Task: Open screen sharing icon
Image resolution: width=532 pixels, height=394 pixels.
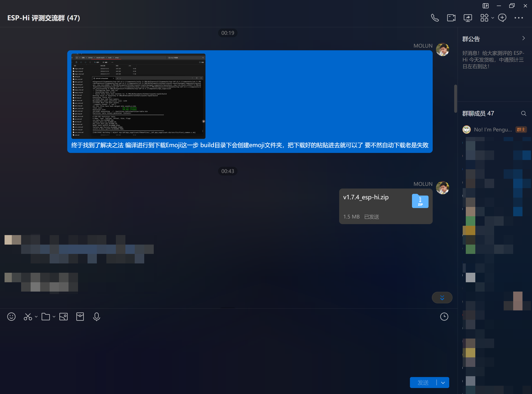Action: 468,18
